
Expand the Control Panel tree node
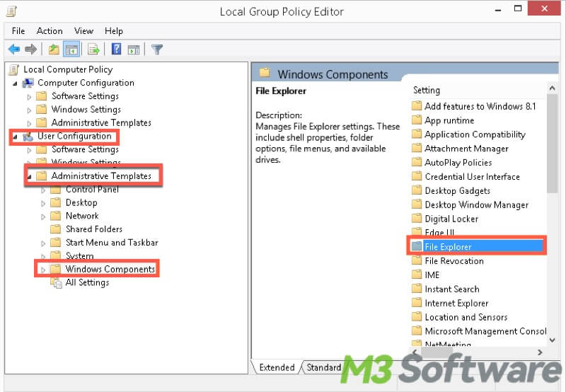(x=43, y=190)
